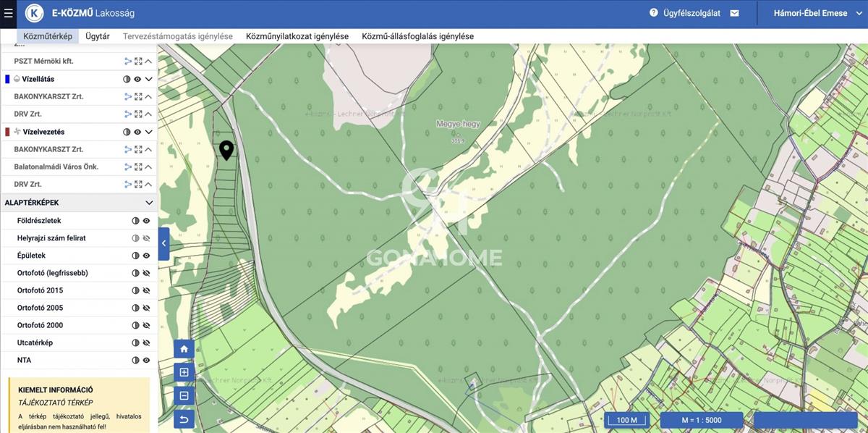Screen dimensions: 868x433
Task: Click user name Hámori-Ébel Emese
Action: [810, 13]
